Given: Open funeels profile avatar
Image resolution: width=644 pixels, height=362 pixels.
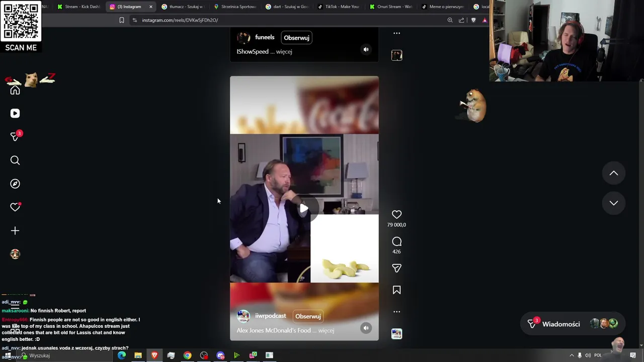Looking at the screenshot, I should click(x=244, y=38).
